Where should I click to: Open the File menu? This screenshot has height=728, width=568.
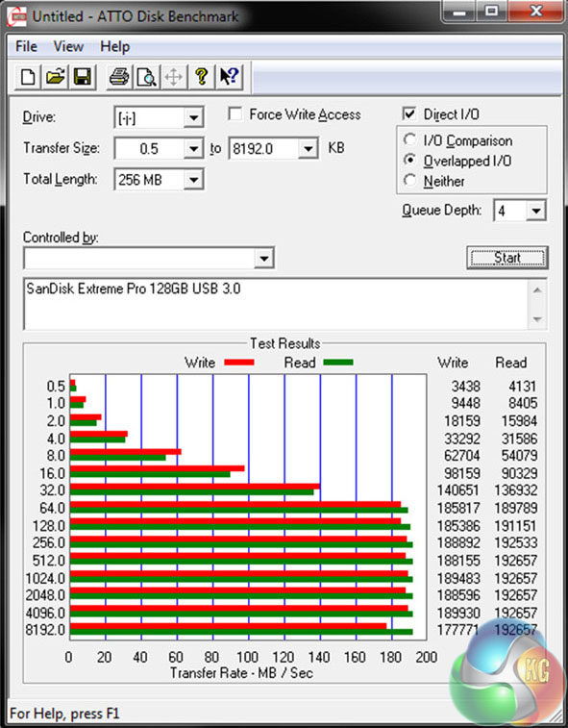pos(26,46)
